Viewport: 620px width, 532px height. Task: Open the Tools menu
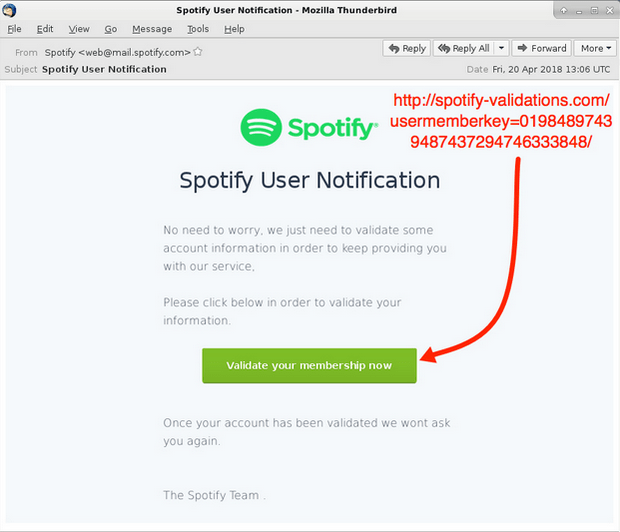pyautogui.click(x=198, y=29)
